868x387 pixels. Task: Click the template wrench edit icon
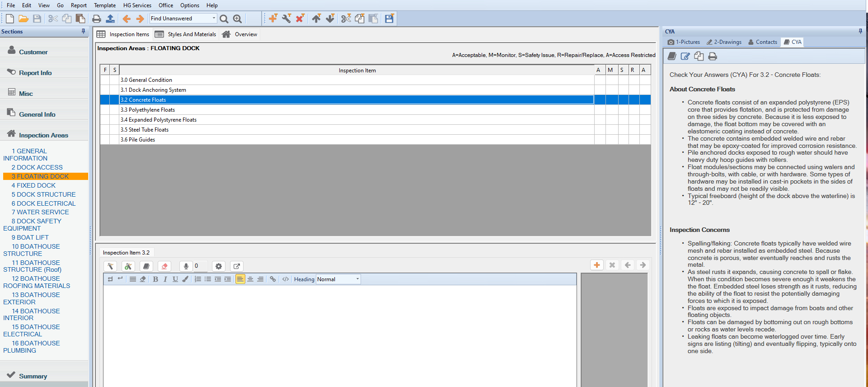[286, 18]
